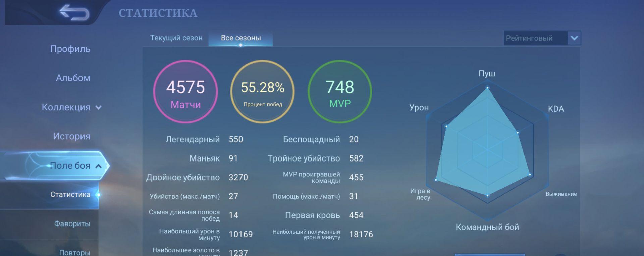Select the Статистика submenu item
Image resolution: width=644 pixels, height=256 pixels.
[x=70, y=195]
